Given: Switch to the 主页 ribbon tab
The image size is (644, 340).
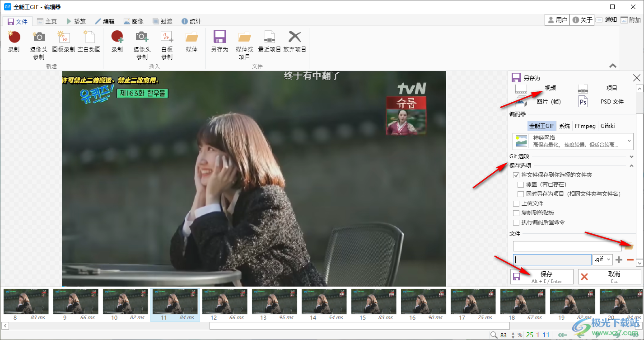Looking at the screenshot, I should point(47,21).
